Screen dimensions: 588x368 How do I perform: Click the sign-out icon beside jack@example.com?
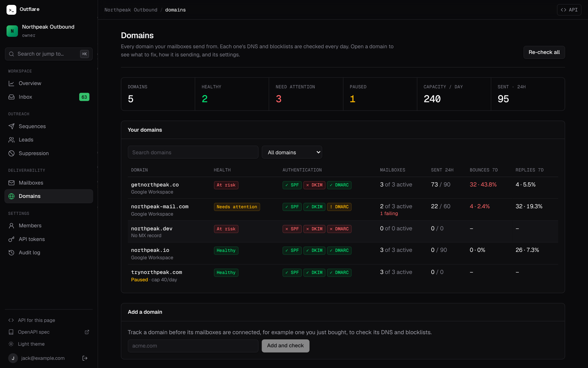click(x=85, y=358)
